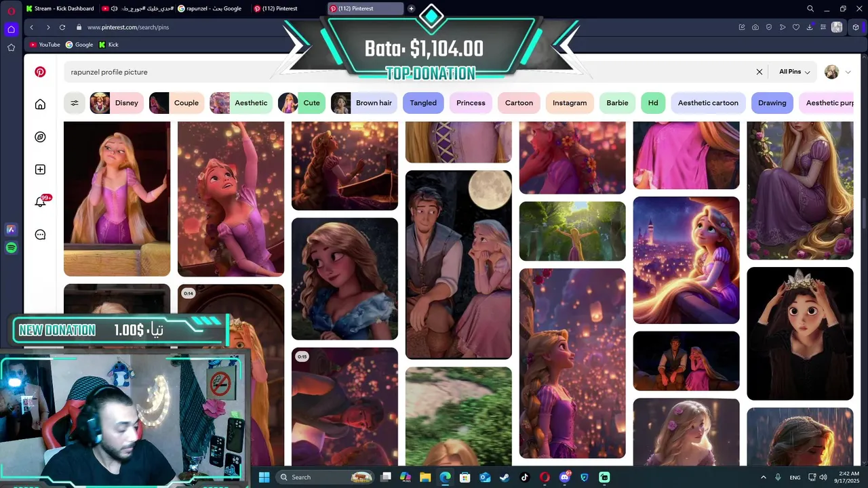Switch to rapunzel Google search tab
The image size is (868, 488).
point(210,9)
